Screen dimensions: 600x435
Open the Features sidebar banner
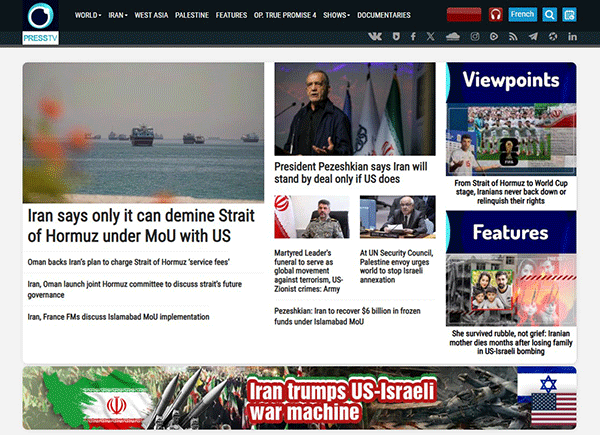pyautogui.click(x=511, y=232)
